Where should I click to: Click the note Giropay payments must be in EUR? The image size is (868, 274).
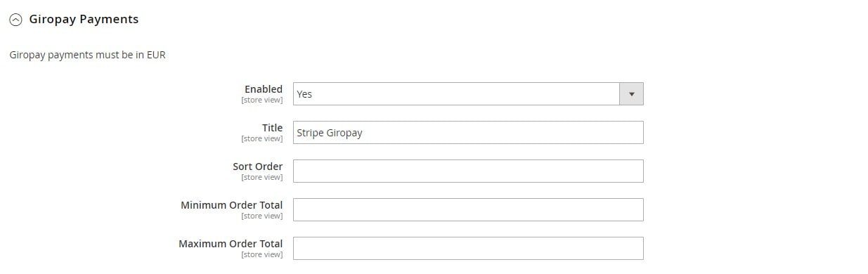88,55
